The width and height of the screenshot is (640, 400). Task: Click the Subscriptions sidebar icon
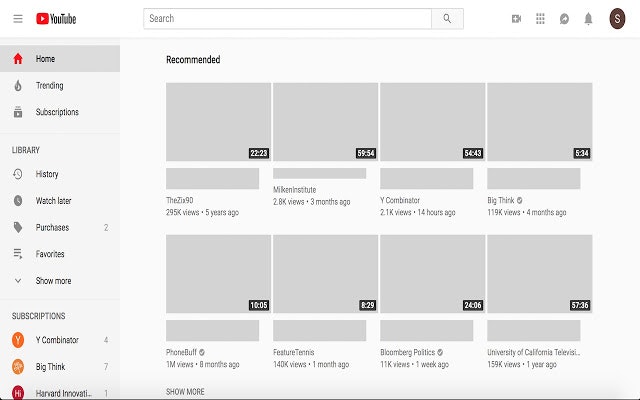[18, 112]
